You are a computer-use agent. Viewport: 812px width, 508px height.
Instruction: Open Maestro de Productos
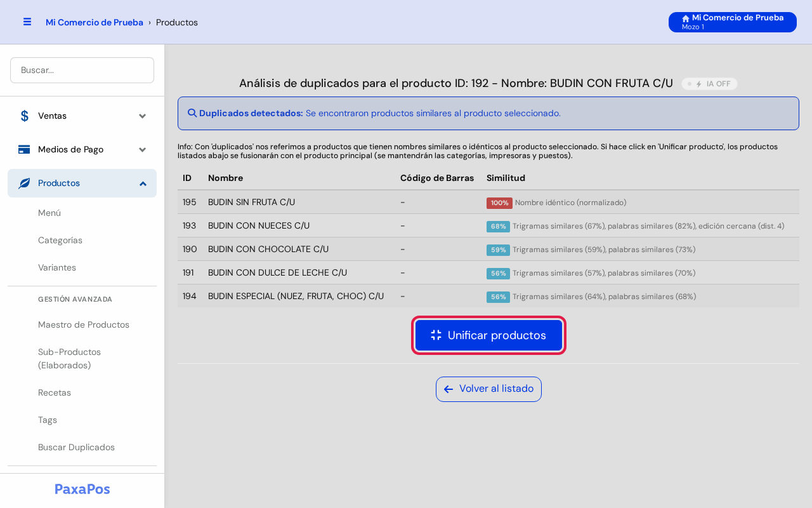(x=84, y=324)
